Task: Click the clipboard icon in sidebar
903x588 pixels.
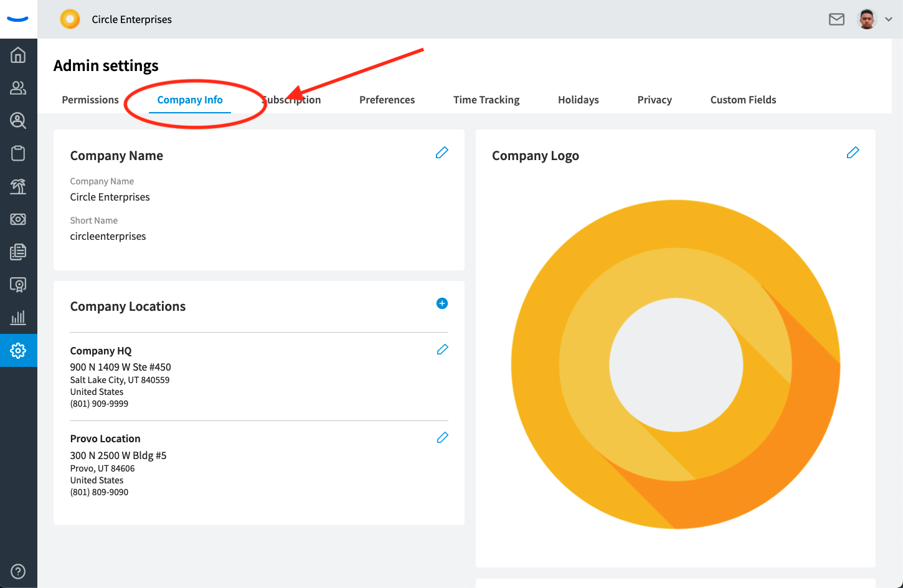Action: pos(18,153)
